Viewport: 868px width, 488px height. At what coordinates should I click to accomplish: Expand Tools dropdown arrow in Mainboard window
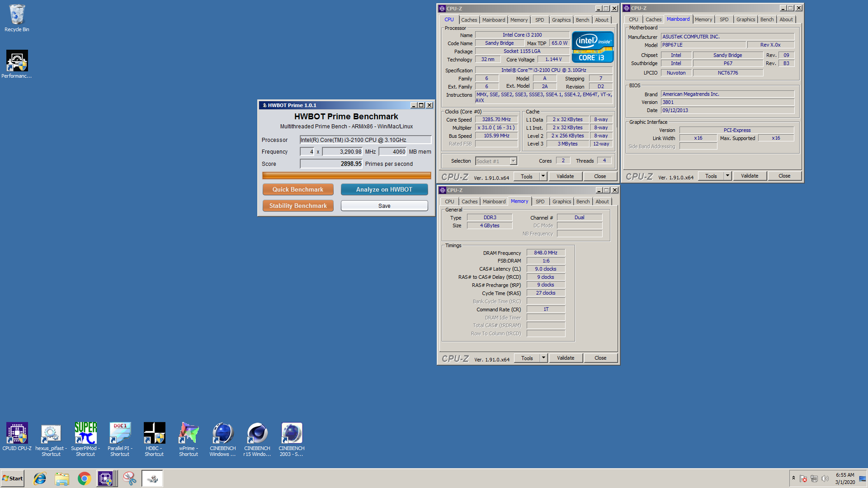[x=728, y=176]
